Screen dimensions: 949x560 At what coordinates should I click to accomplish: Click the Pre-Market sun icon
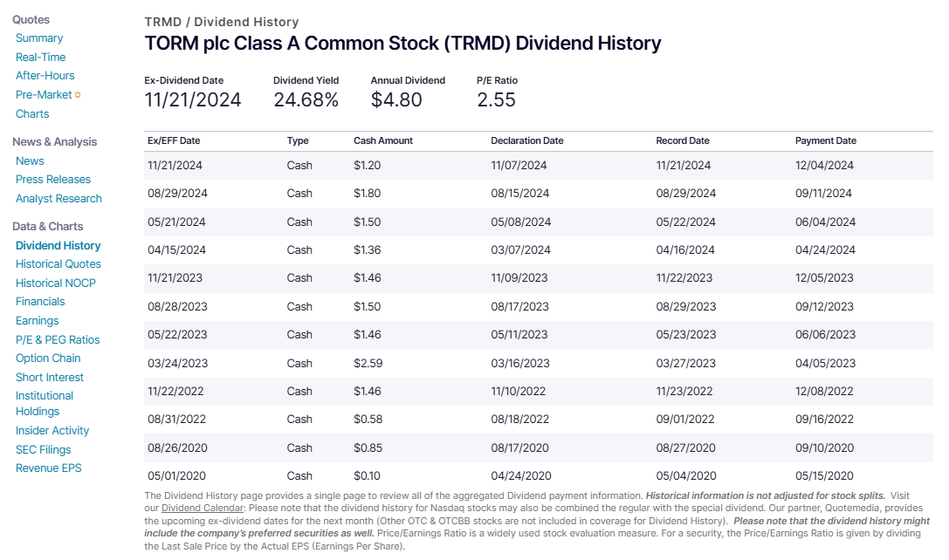pos(78,94)
